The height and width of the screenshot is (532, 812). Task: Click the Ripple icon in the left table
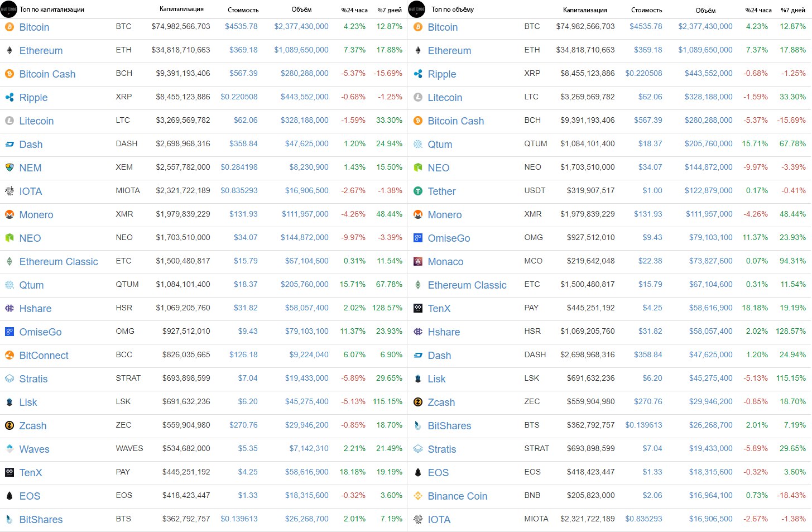[9, 97]
